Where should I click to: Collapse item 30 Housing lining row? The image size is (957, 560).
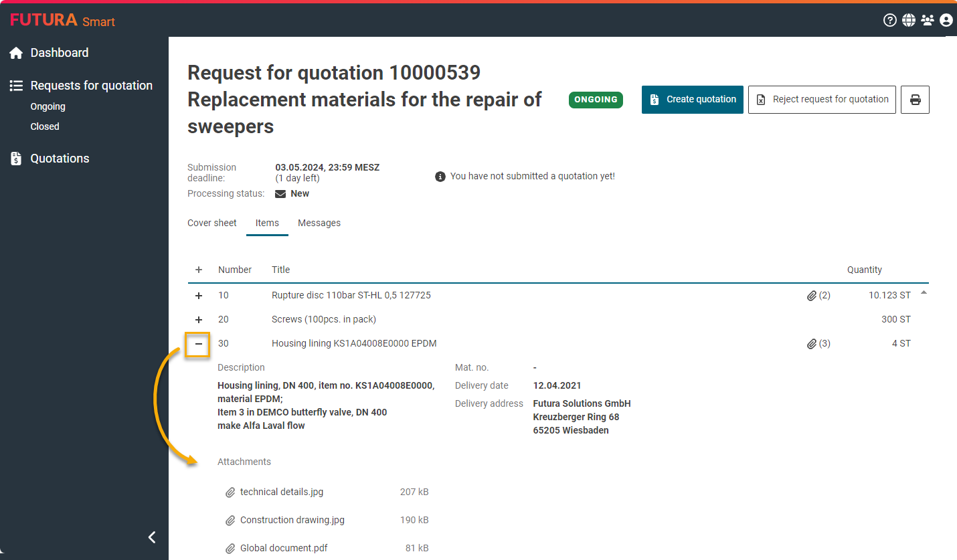198,344
